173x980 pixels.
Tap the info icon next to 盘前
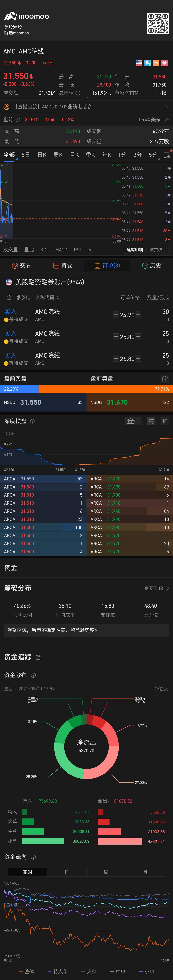(x=18, y=120)
